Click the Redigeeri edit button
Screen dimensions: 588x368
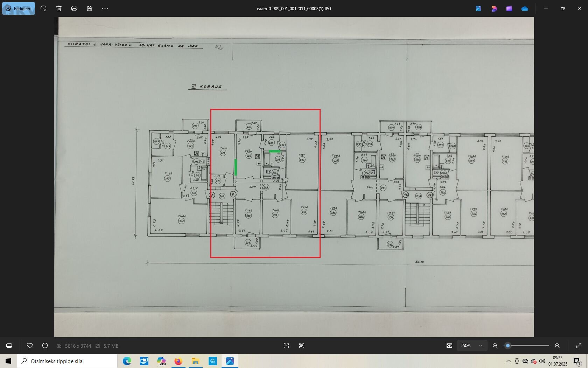[19, 8]
